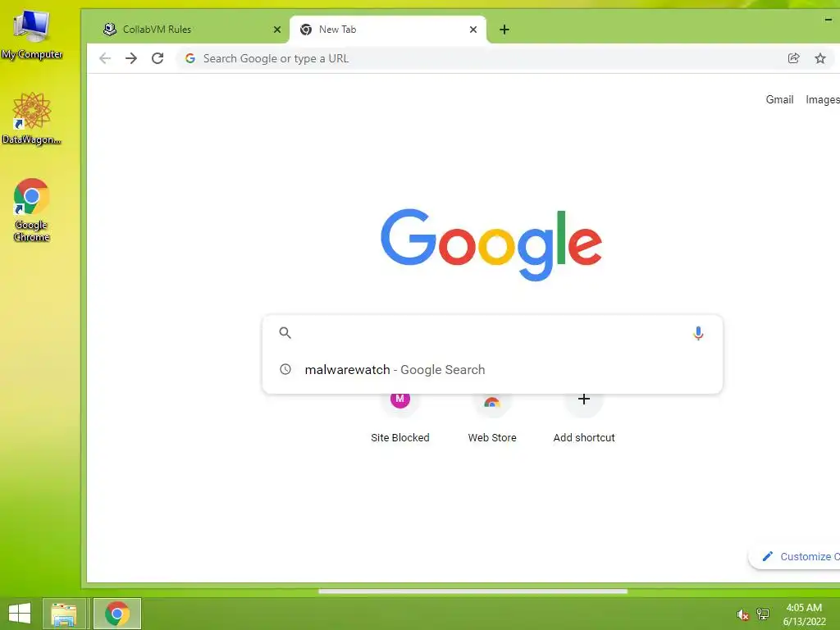840x630 pixels.
Task: Focus the Google search input field
Action: (x=492, y=333)
